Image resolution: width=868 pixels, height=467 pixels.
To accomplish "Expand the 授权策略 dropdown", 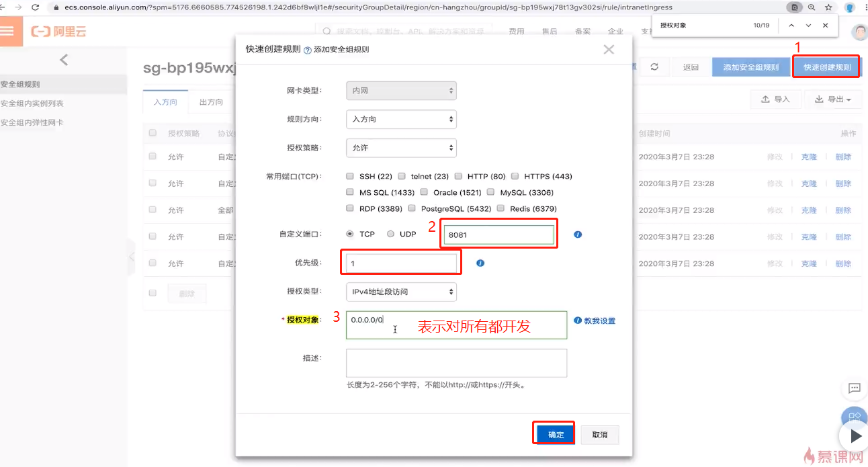I will [x=401, y=147].
